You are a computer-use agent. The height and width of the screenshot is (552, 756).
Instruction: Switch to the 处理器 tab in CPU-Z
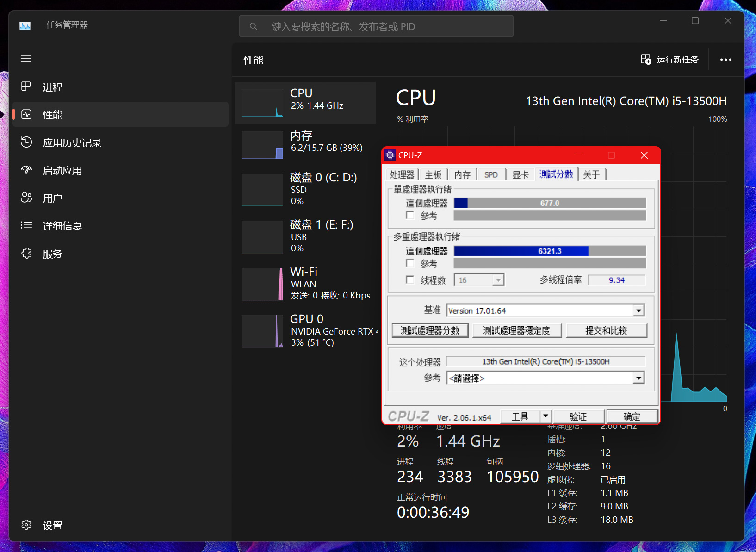(x=402, y=174)
